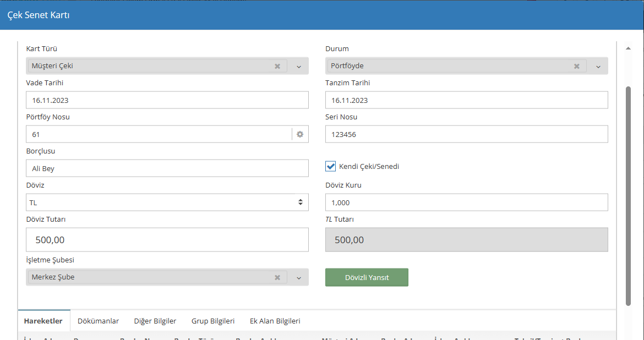The height and width of the screenshot is (340, 644).
Task: Click into the Döviz Tutarı amount field
Action: click(x=167, y=240)
